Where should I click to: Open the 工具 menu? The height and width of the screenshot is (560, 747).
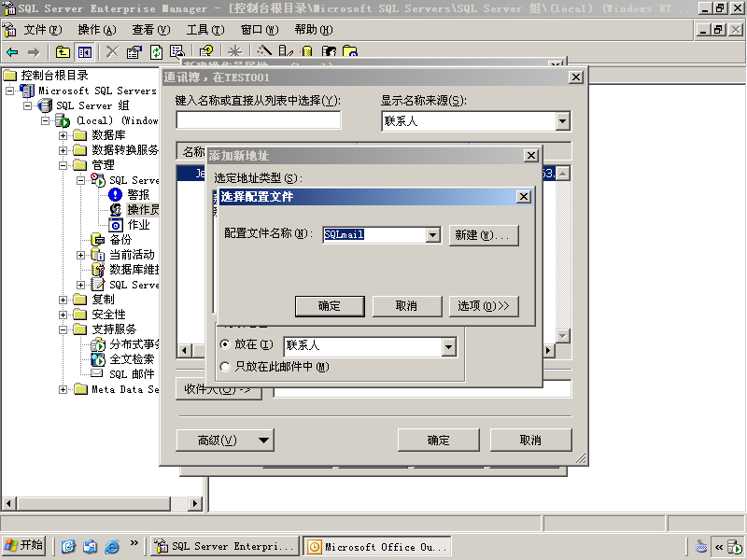(x=205, y=30)
